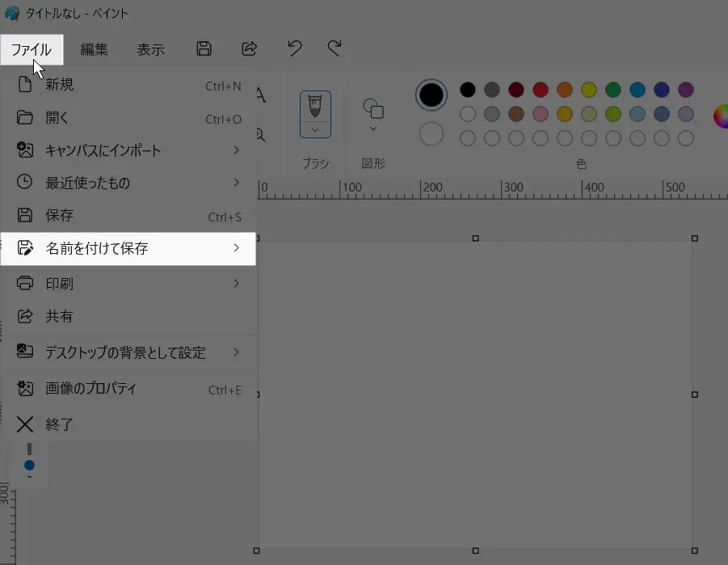The width and height of the screenshot is (728, 565).
Task: Pick the dark gray swatch in top row
Action: point(492,90)
